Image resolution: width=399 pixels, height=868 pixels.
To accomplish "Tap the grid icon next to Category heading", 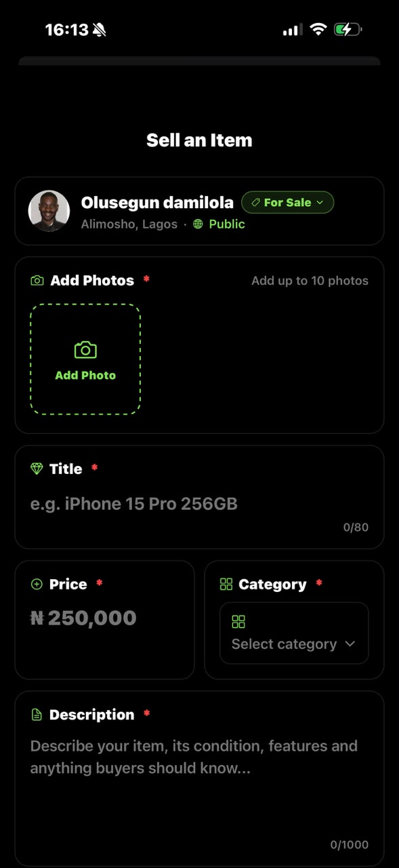I will [x=226, y=585].
